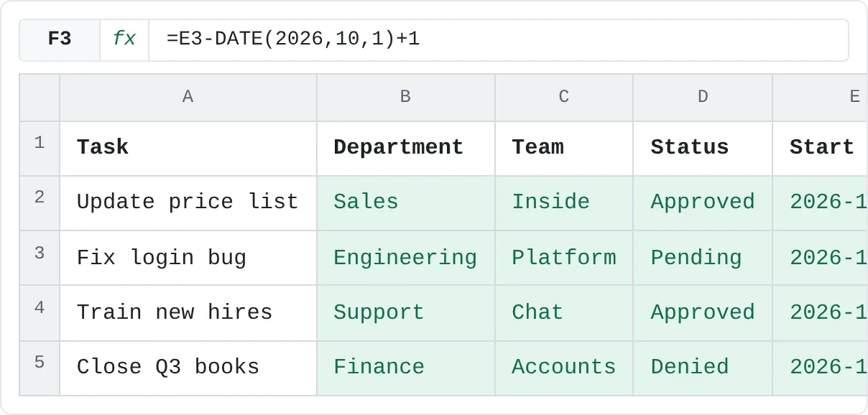Select the "Approved" status for Train new hires
Image resolution: width=868 pixels, height=415 pixels.
[703, 312]
